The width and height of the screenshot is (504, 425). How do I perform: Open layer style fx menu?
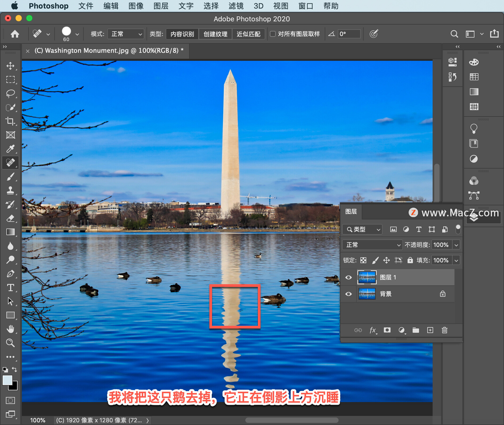click(x=373, y=330)
